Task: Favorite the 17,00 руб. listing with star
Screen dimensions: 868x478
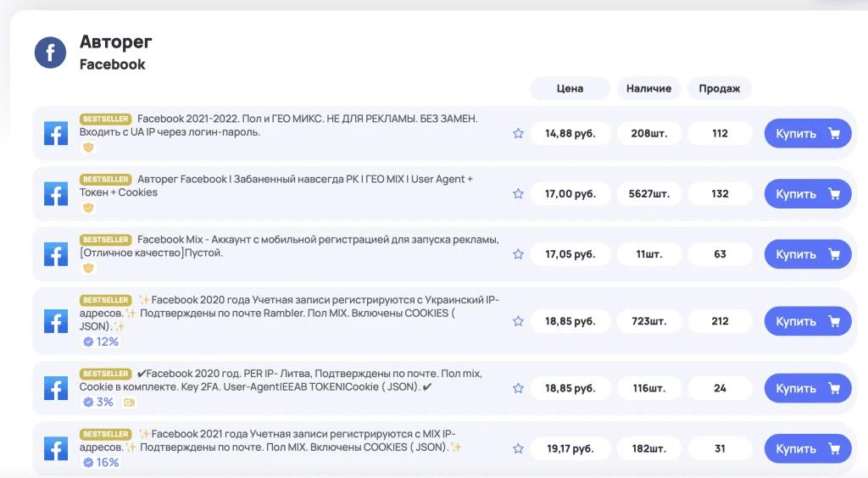Action: click(518, 193)
